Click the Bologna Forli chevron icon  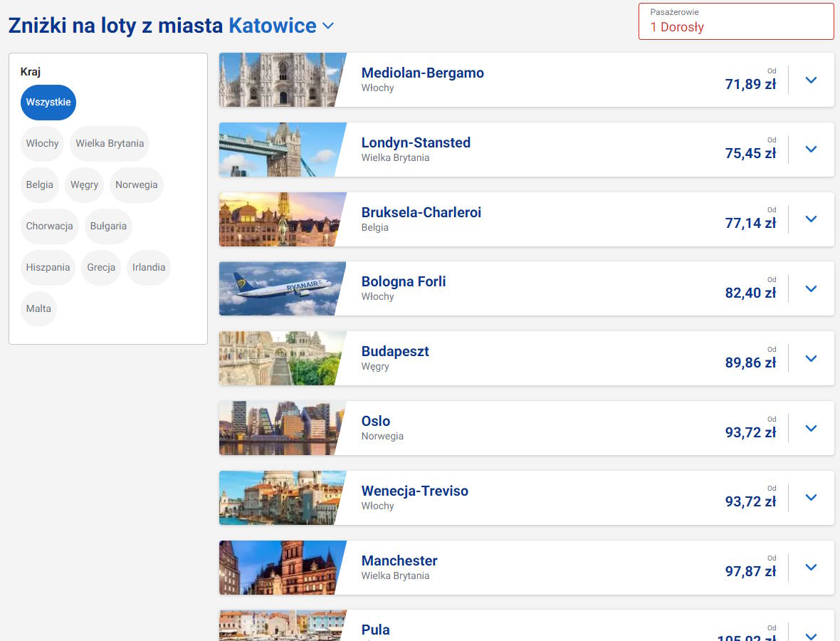click(x=811, y=288)
